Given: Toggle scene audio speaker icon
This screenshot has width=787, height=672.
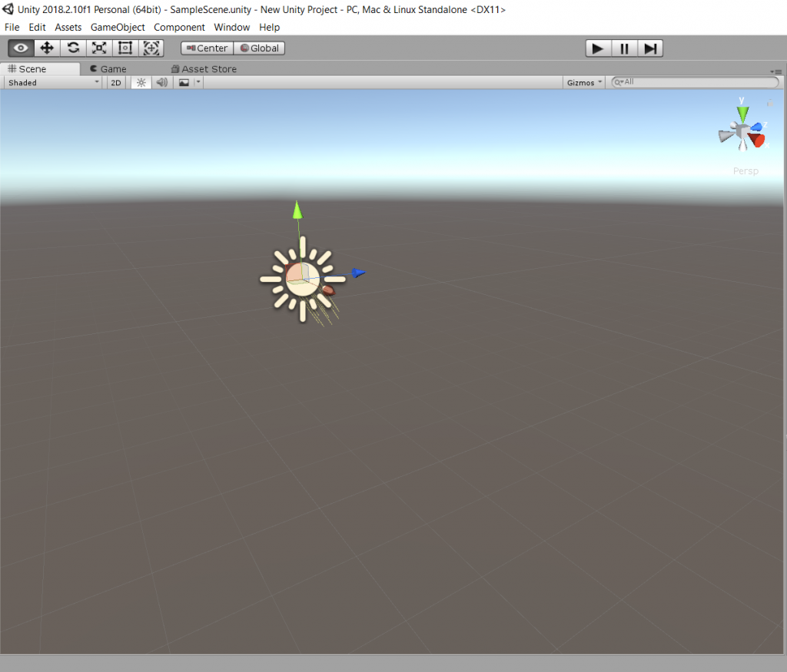Looking at the screenshot, I should [x=162, y=83].
